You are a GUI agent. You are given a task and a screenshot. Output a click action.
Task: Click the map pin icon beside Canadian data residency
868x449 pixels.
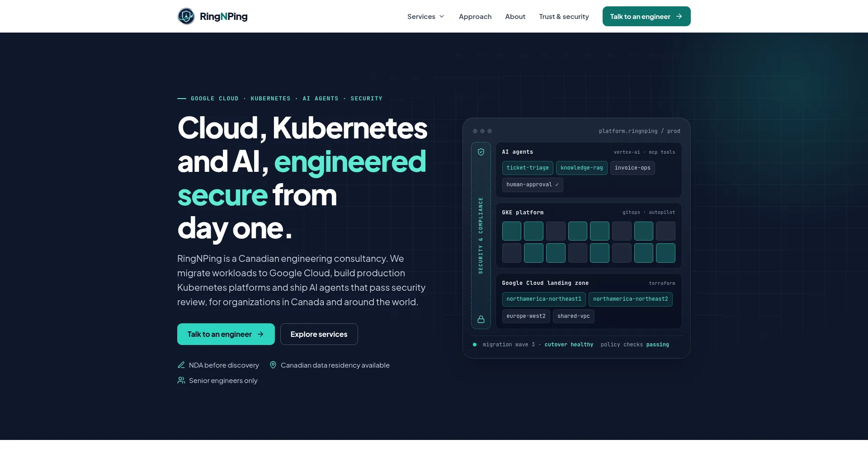pos(273,365)
